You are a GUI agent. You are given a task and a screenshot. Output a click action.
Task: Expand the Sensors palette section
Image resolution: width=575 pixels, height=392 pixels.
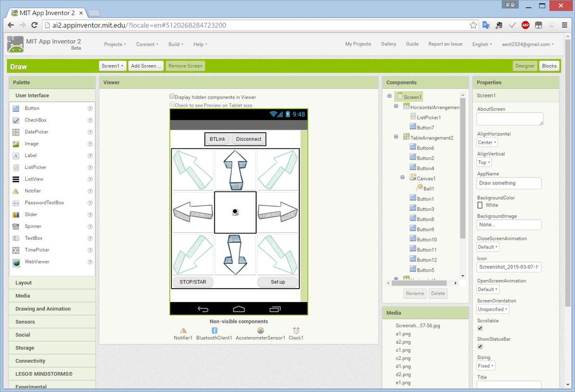pyautogui.click(x=52, y=322)
